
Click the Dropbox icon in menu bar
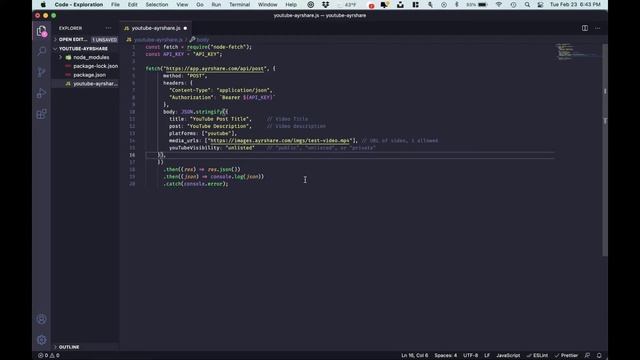pyautogui.click(x=325, y=4)
